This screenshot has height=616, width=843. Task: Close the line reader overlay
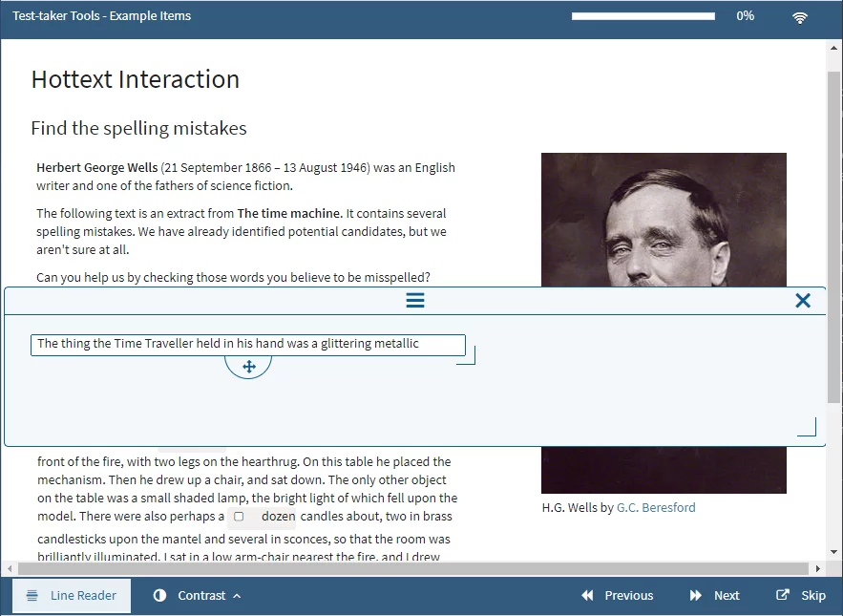[803, 300]
